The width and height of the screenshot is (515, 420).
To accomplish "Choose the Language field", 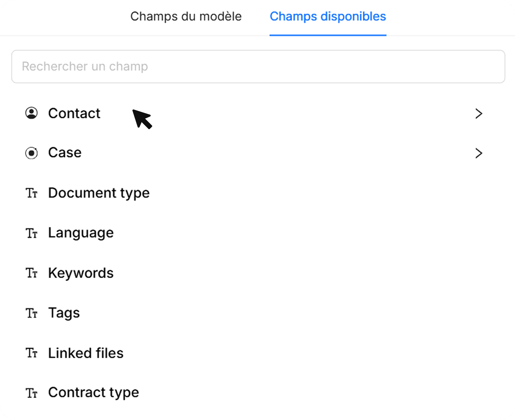I will coord(81,233).
